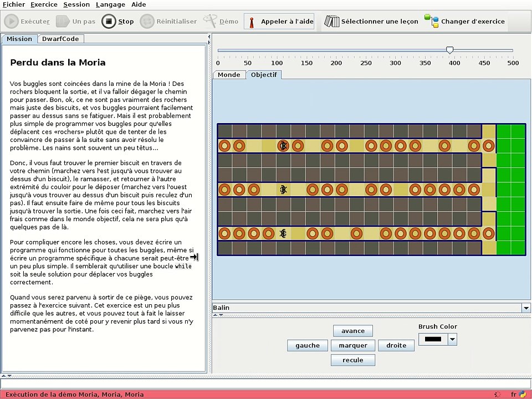Click the recule button
Viewport: 532px width, 399px height.
[353, 360]
